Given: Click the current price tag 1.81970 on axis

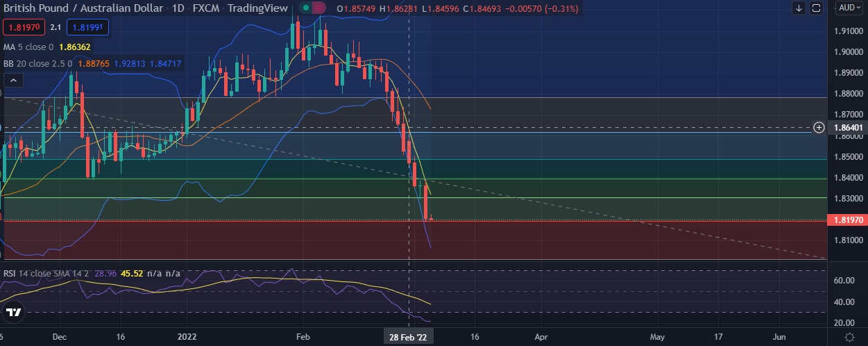Looking at the screenshot, I should 849,220.
